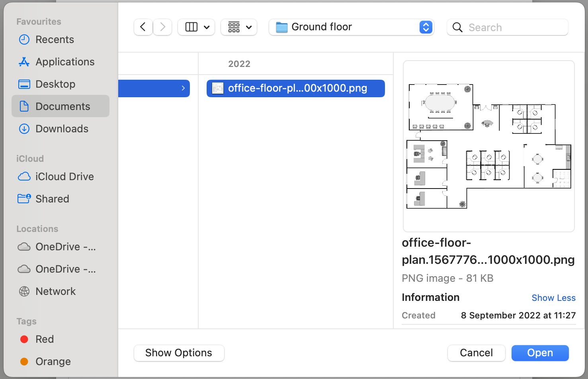Click the forward navigation arrow

(162, 27)
